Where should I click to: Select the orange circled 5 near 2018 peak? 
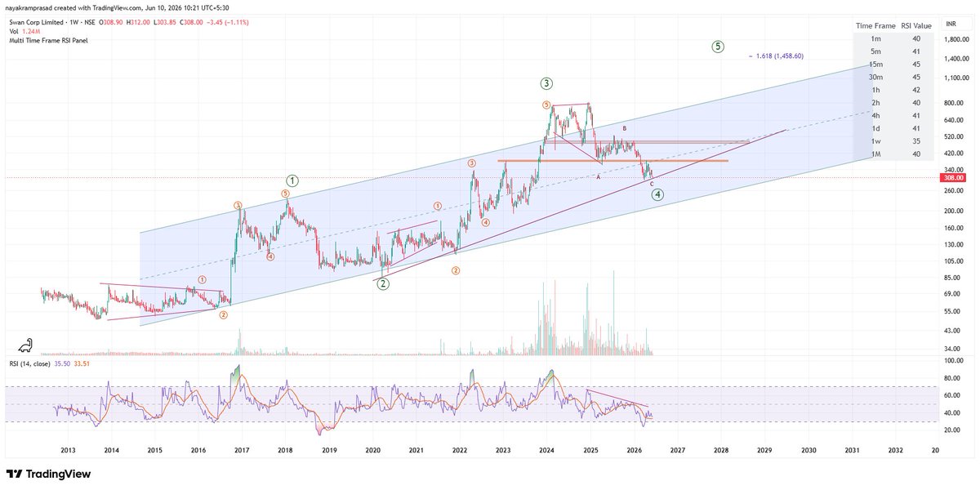tap(285, 194)
